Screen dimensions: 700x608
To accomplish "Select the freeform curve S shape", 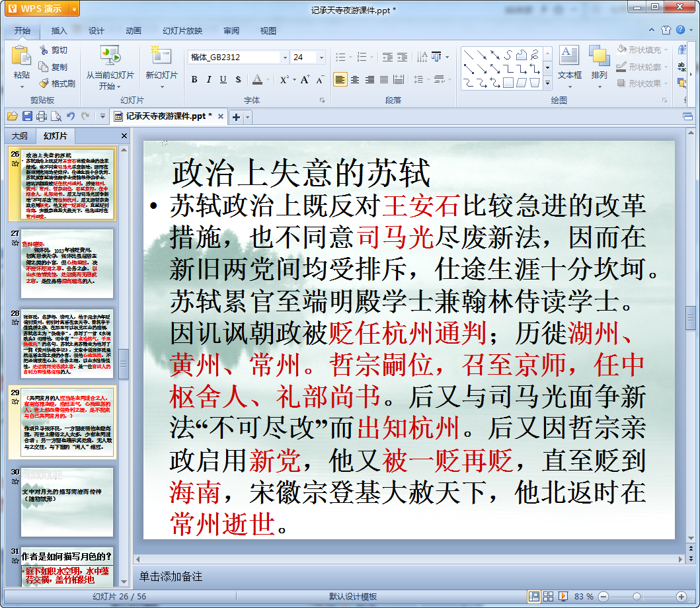I will (508, 55).
